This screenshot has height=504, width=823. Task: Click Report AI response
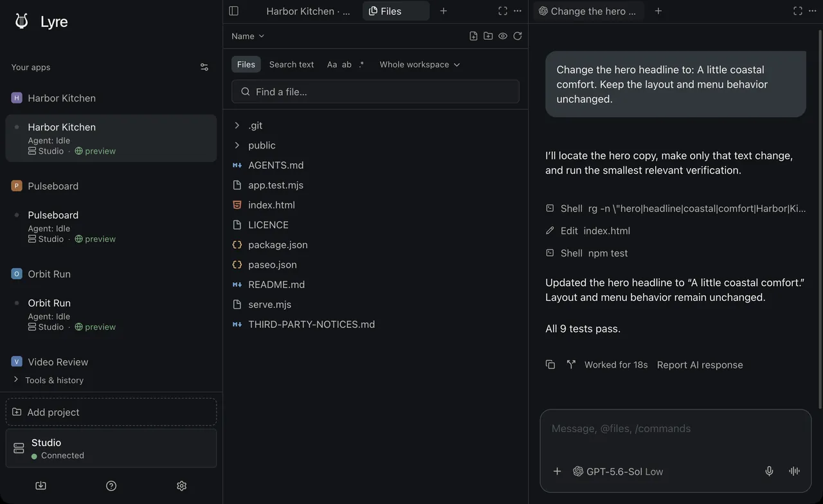pos(700,364)
